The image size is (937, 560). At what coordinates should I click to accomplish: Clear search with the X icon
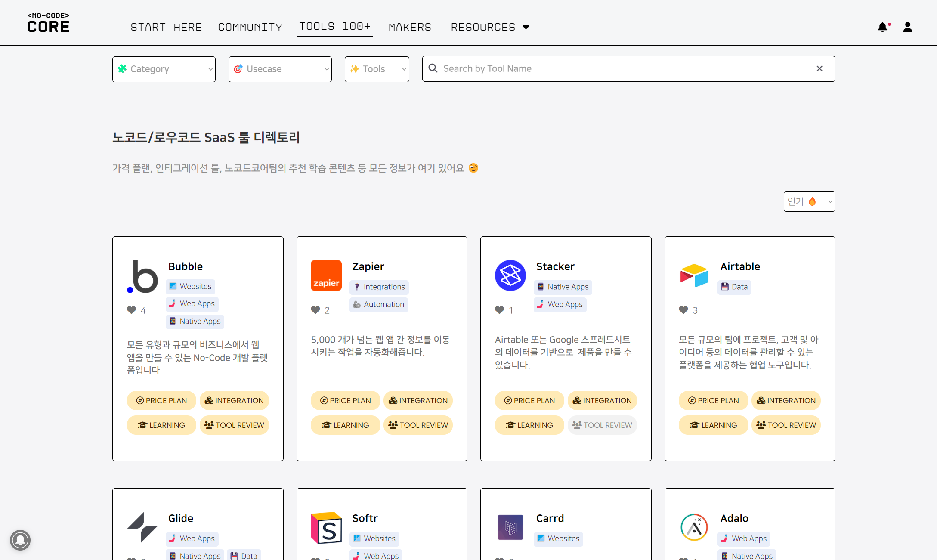click(x=819, y=68)
